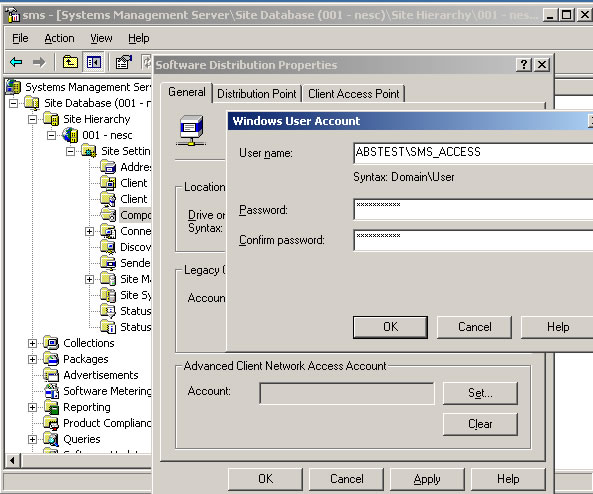Click the Site Maintenance node icon

coord(108,279)
